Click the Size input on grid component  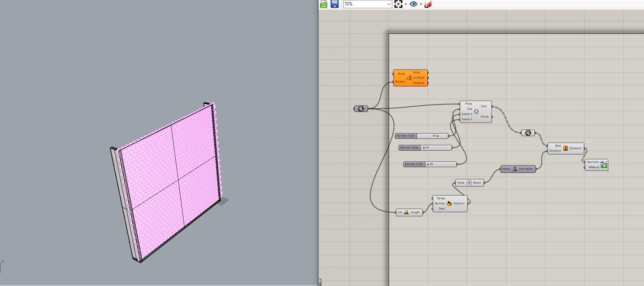469,109
